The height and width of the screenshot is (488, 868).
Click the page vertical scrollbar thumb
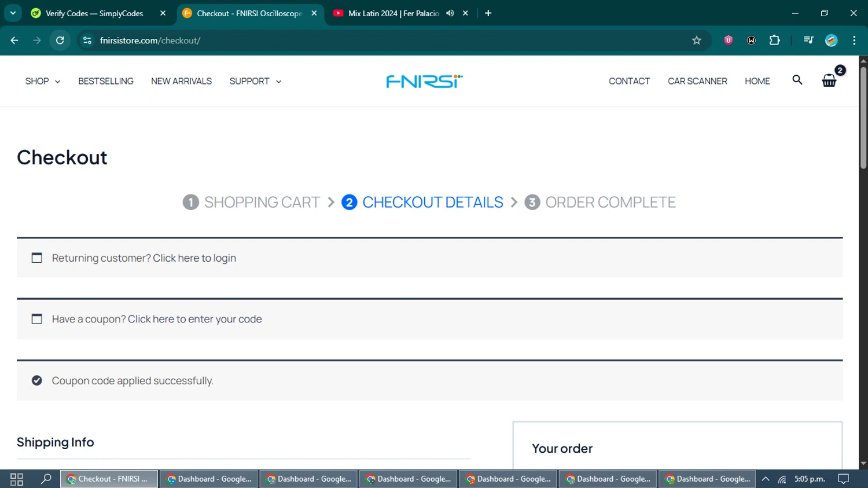tap(863, 118)
